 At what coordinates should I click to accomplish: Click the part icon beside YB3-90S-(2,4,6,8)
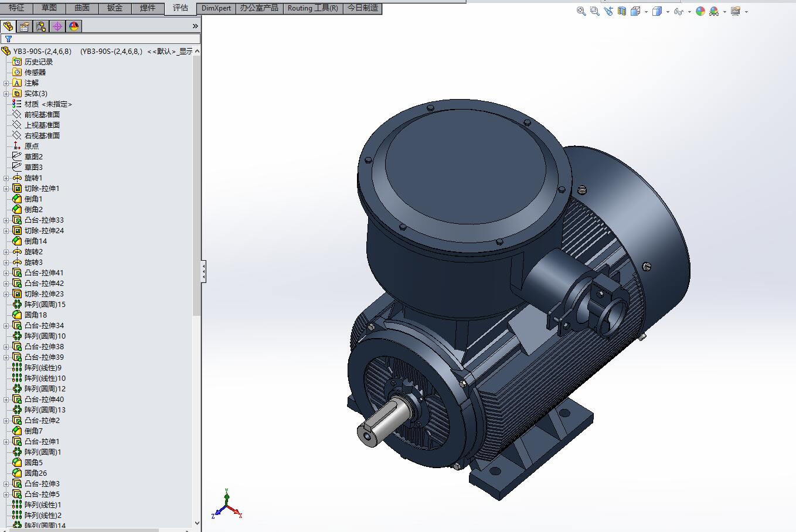tap(6, 51)
